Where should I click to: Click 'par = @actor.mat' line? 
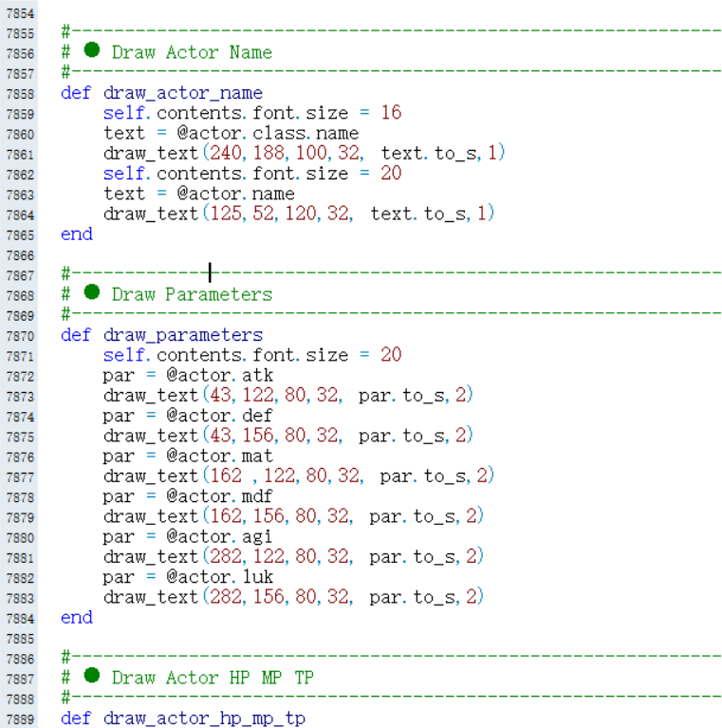click(188, 456)
